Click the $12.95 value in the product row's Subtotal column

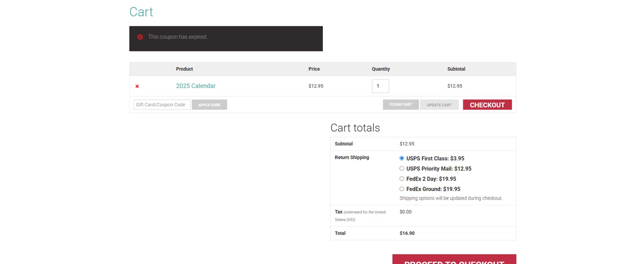click(x=455, y=86)
